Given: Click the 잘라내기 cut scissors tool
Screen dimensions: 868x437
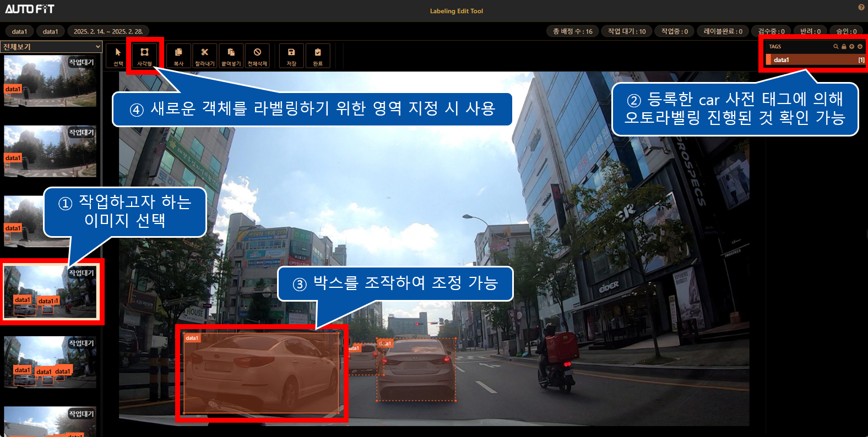Looking at the screenshot, I should tap(205, 56).
